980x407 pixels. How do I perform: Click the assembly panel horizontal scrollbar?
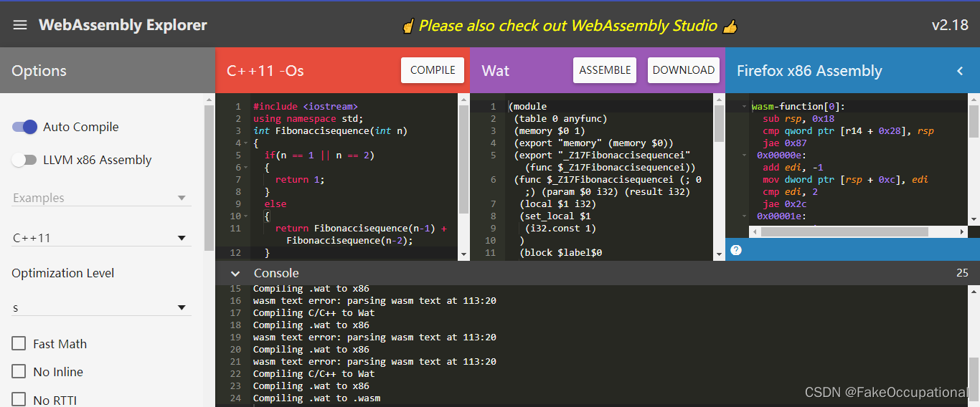coord(844,232)
